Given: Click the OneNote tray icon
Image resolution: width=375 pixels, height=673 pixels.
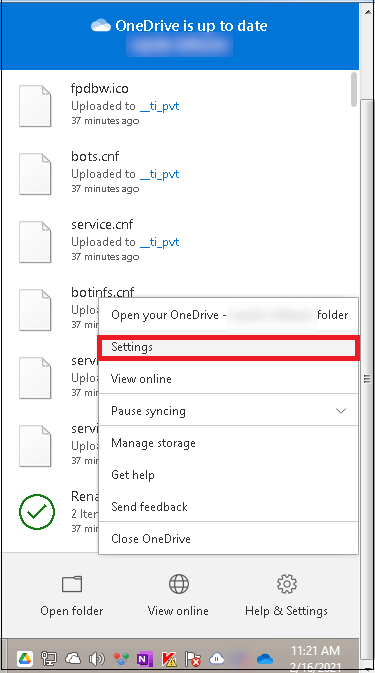Looking at the screenshot, I should pos(145,658).
